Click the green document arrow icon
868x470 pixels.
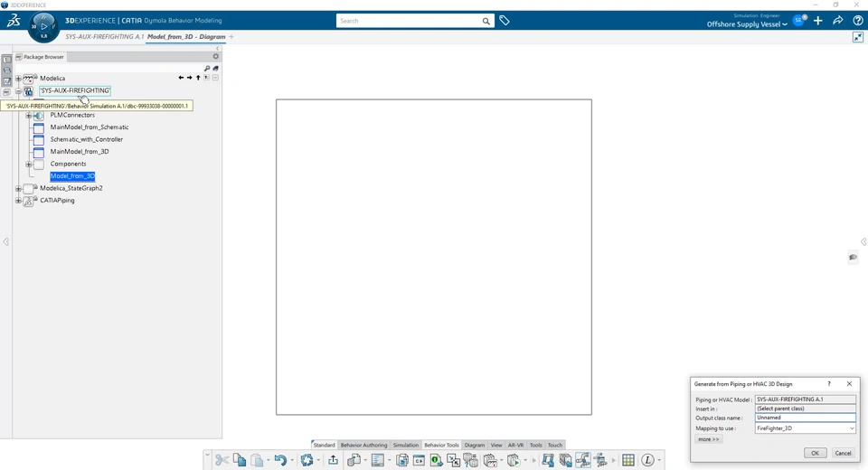436,460
